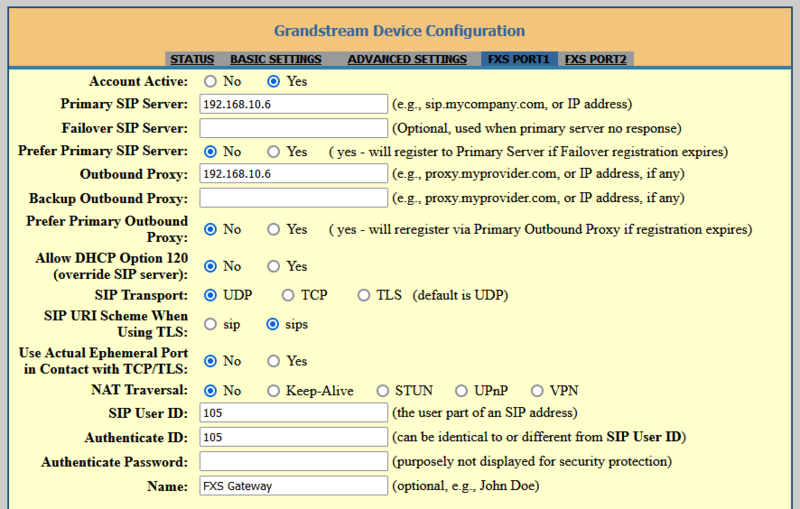Set Allow DHCP Option 120 to No

pos(210,266)
